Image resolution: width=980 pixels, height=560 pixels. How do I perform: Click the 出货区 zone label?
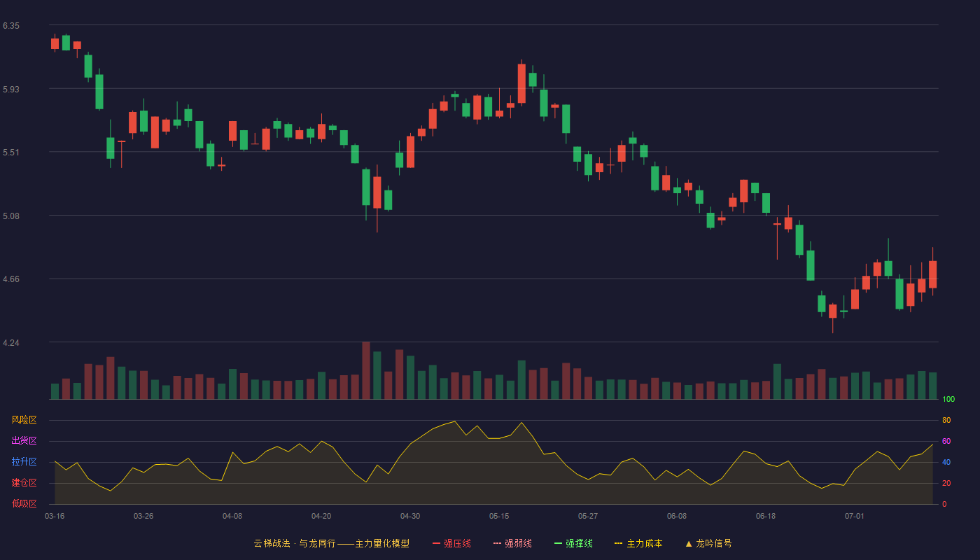coord(24,441)
